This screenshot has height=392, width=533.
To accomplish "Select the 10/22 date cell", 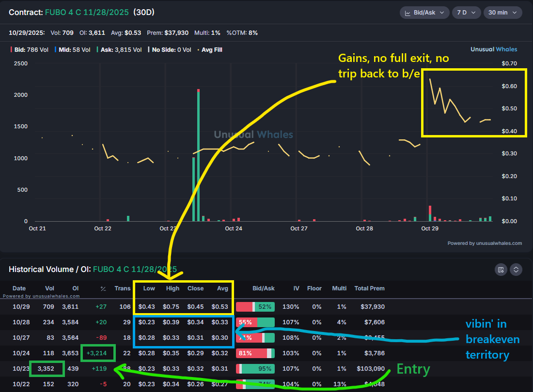I will click(x=21, y=384).
